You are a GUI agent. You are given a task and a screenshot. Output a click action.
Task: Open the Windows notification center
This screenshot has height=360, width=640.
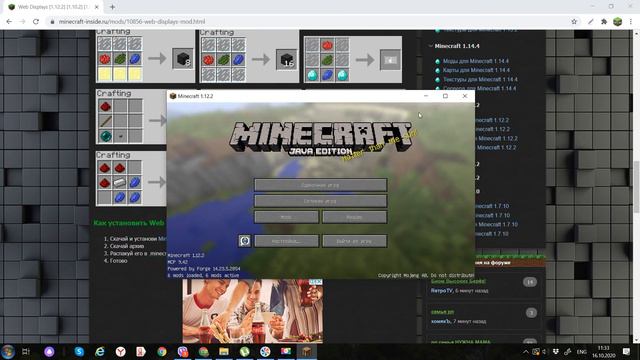pyautogui.click(x=626, y=352)
